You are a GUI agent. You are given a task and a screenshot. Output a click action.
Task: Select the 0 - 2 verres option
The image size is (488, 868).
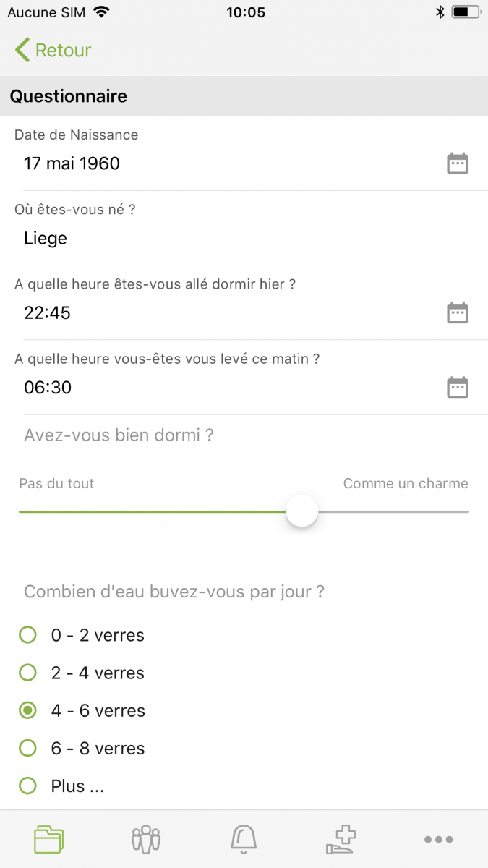click(x=27, y=635)
